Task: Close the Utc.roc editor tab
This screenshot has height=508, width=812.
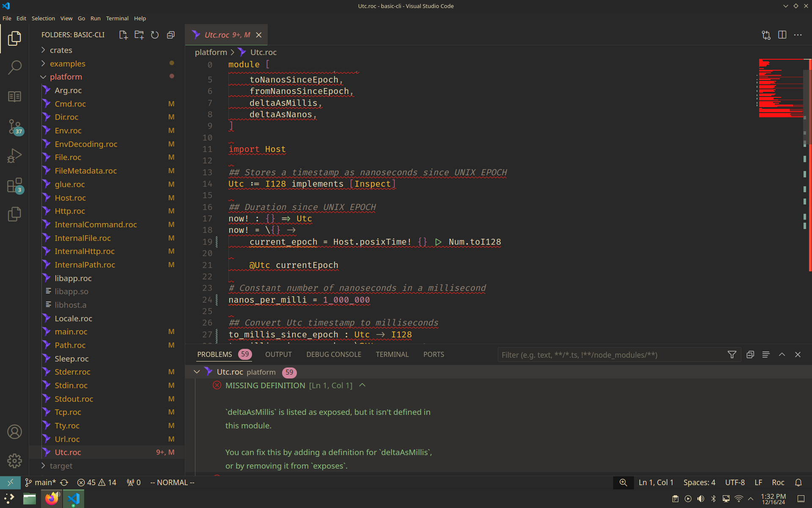Action: point(259,35)
